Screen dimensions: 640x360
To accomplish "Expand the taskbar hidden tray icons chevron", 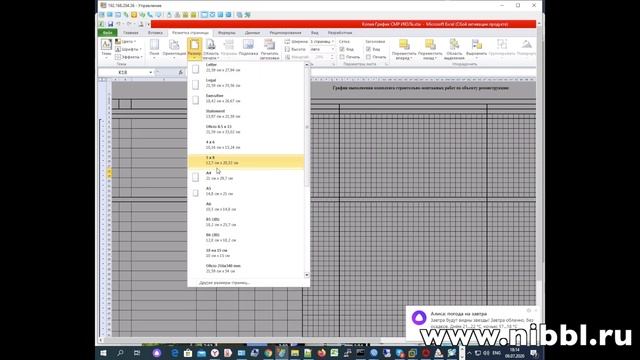I will (469, 353).
